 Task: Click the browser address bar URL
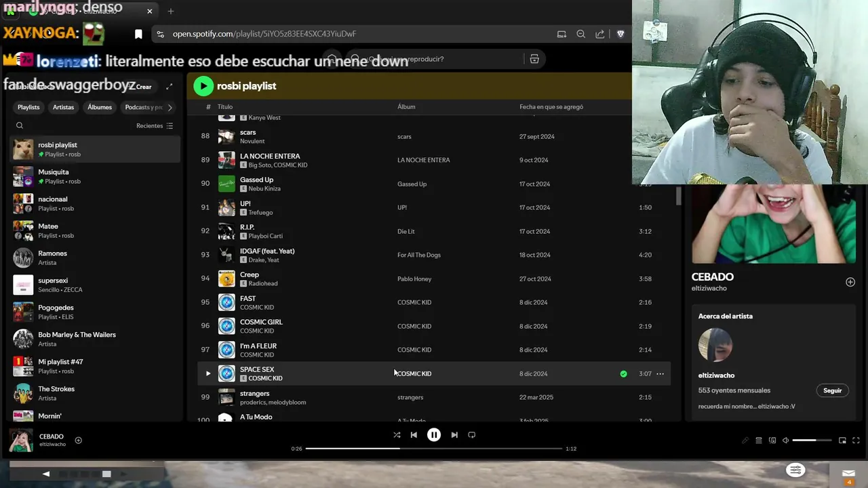(x=264, y=34)
